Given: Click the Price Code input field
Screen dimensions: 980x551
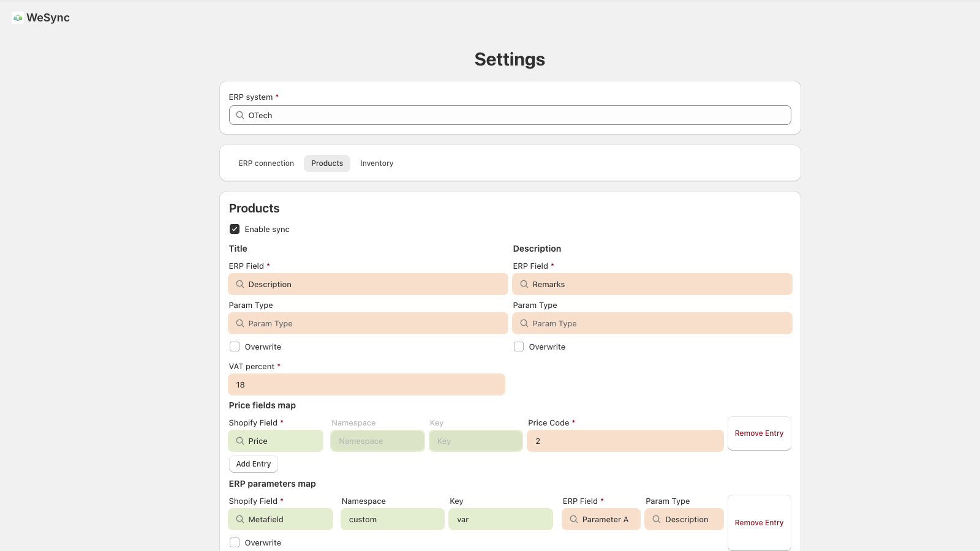Looking at the screenshot, I should [625, 441].
